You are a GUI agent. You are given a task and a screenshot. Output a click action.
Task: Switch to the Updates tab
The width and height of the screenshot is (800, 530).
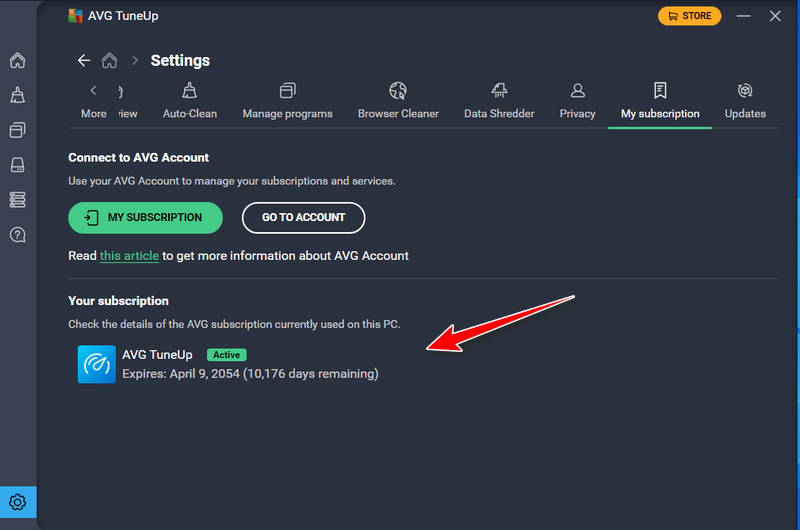[745, 101]
